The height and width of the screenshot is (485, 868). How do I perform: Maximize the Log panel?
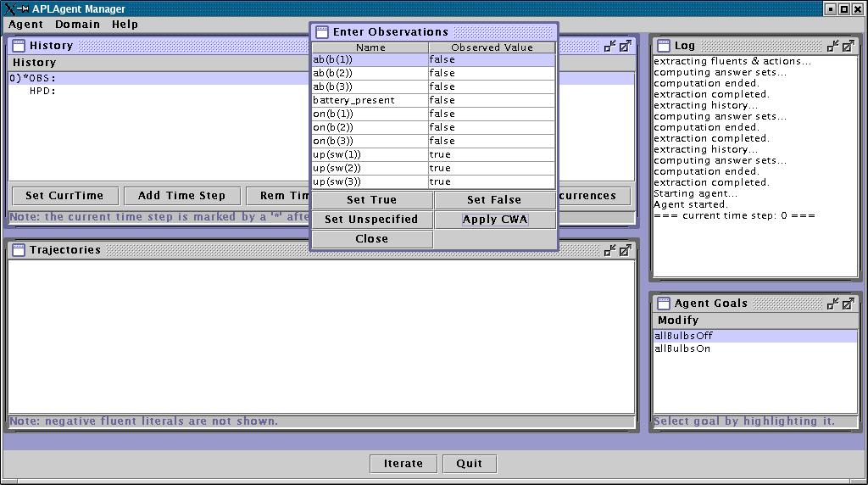(x=849, y=46)
